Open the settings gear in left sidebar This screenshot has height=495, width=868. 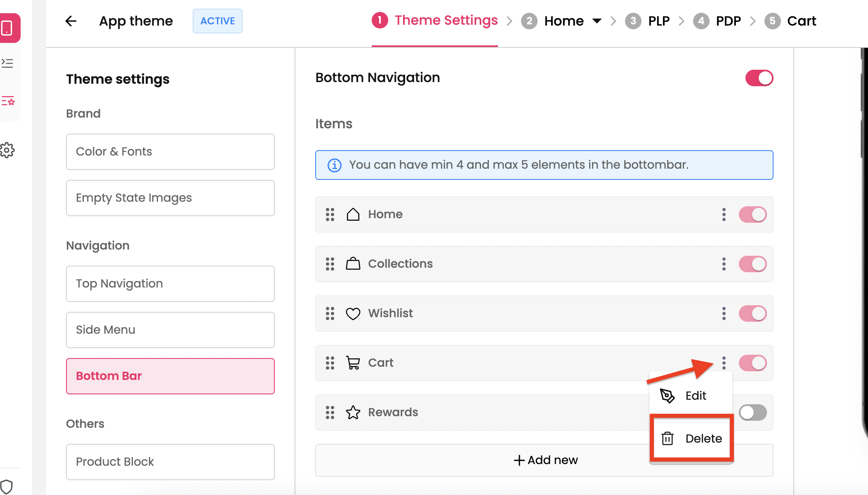7,150
